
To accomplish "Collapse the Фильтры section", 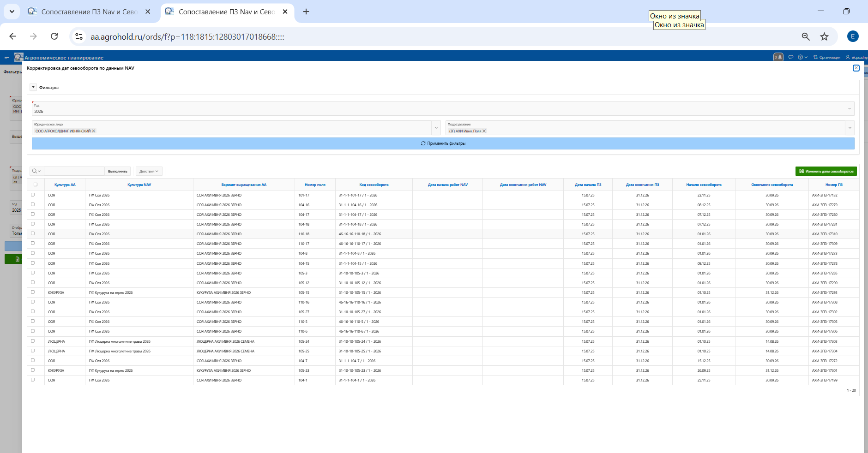I will pyautogui.click(x=33, y=87).
